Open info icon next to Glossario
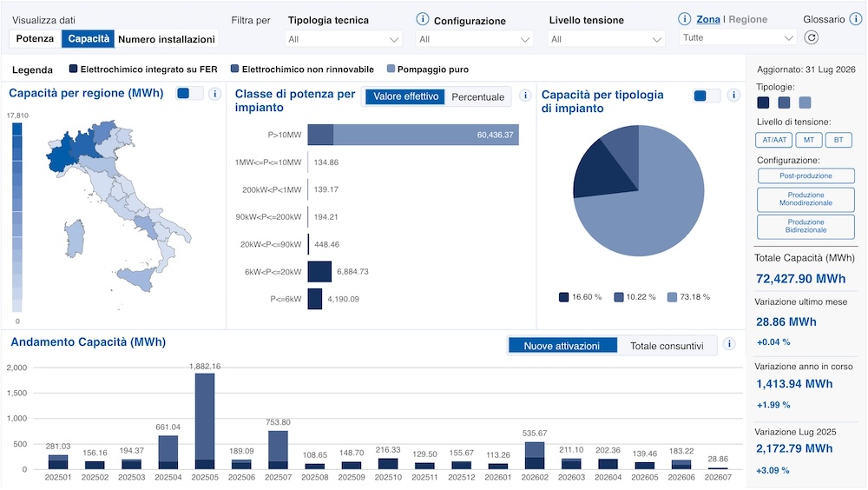 [x=855, y=19]
